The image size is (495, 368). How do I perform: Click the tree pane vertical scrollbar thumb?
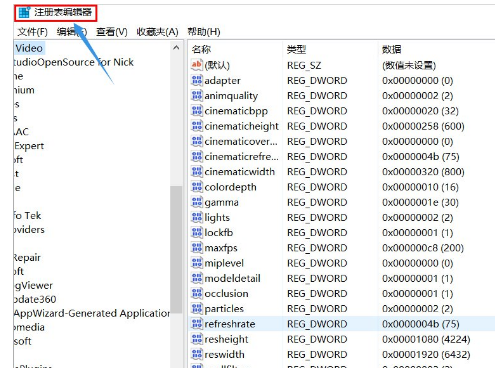pos(176,249)
